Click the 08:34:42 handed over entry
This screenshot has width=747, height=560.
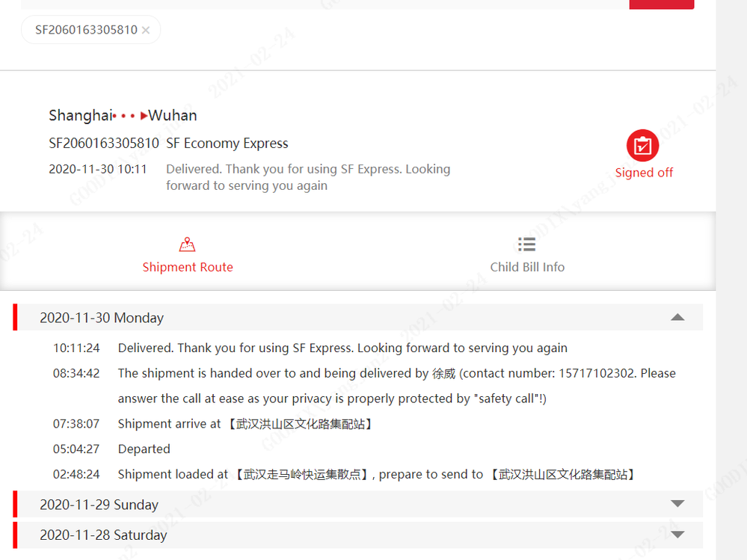click(397, 386)
